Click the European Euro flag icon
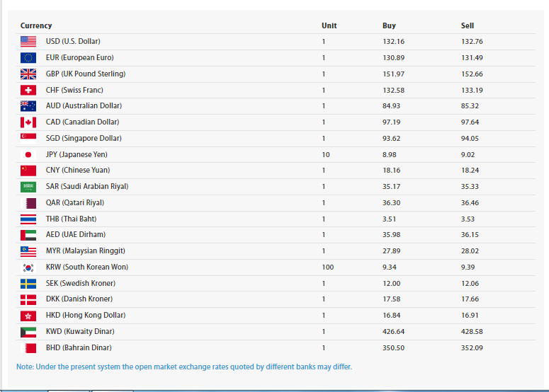The width and height of the screenshot is (549, 392). click(x=28, y=58)
